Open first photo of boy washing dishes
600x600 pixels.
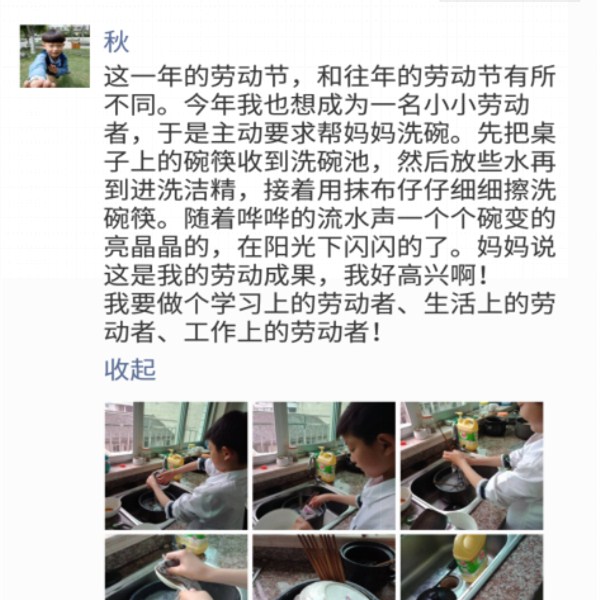(x=176, y=466)
